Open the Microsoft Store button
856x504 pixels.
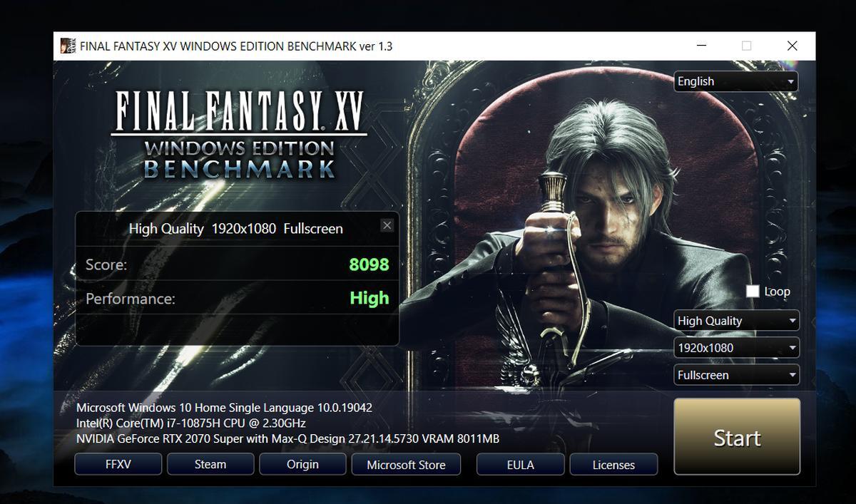point(406,464)
